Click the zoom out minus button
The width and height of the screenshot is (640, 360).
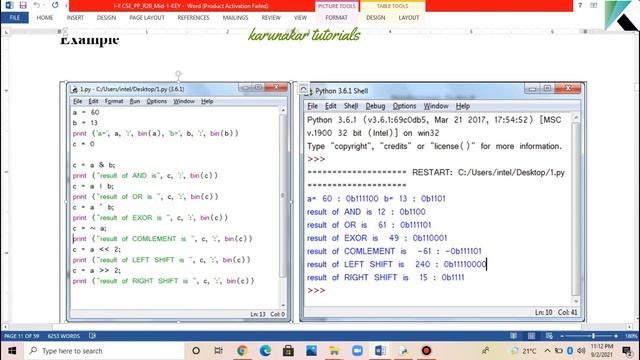pos(562,336)
